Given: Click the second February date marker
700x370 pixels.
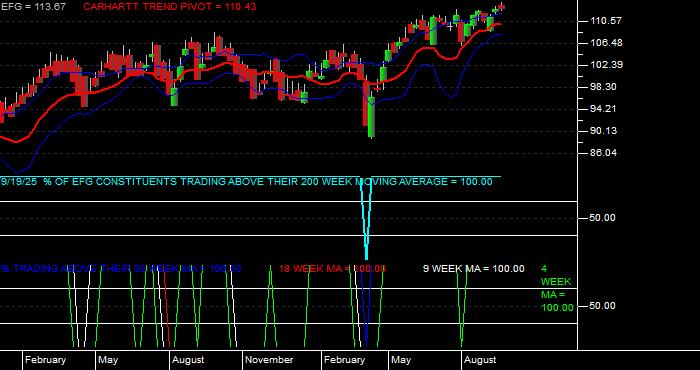Looking at the screenshot, I should point(344,360).
